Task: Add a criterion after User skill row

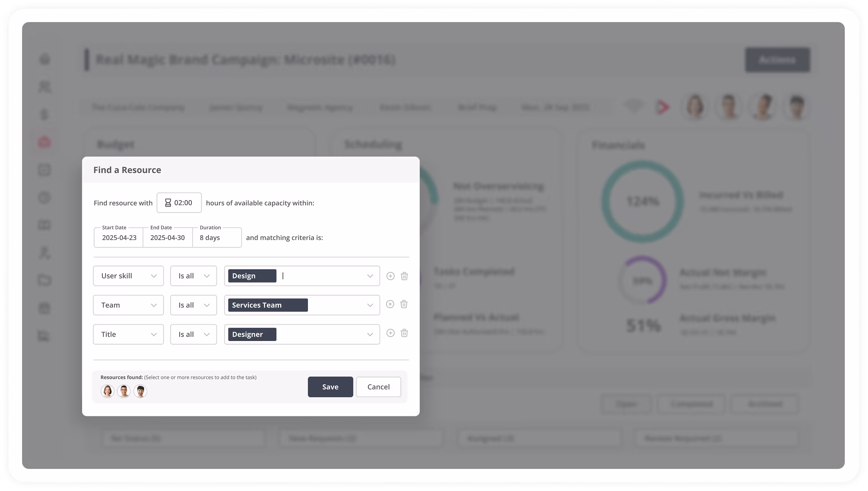Action: [x=390, y=276]
